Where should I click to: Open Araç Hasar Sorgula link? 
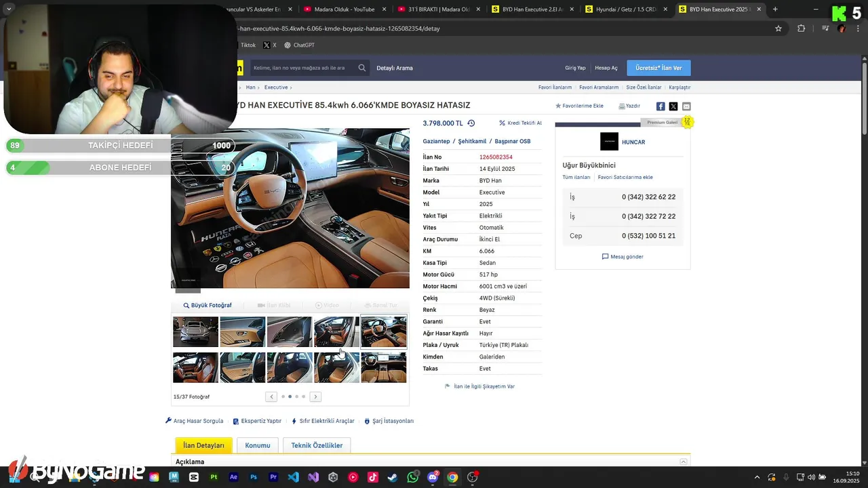click(x=195, y=421)
